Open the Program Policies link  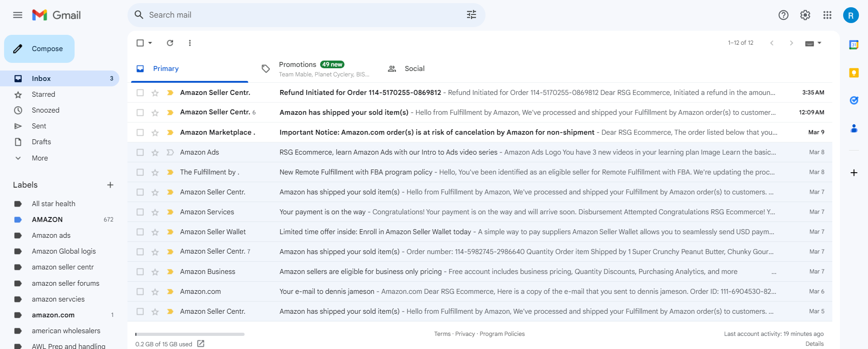click(502, 334)
